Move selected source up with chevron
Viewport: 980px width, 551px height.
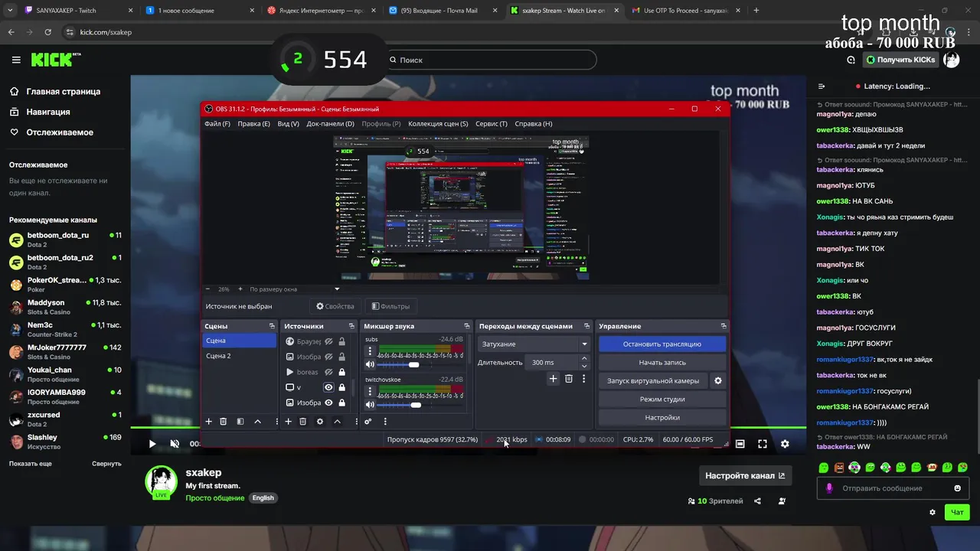(337, 421)
